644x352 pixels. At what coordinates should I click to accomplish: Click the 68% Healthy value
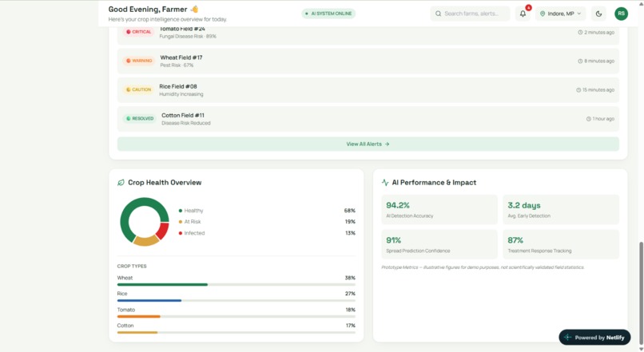tap(349, 211)
